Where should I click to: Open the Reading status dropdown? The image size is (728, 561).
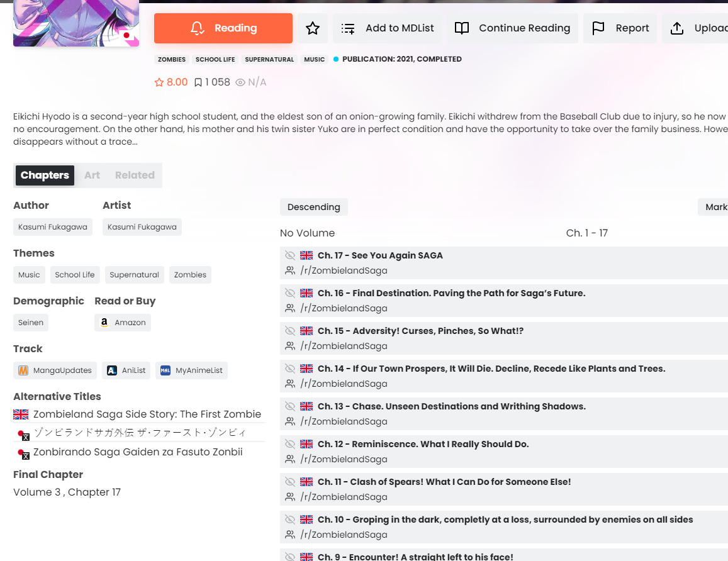coord(223,28)
